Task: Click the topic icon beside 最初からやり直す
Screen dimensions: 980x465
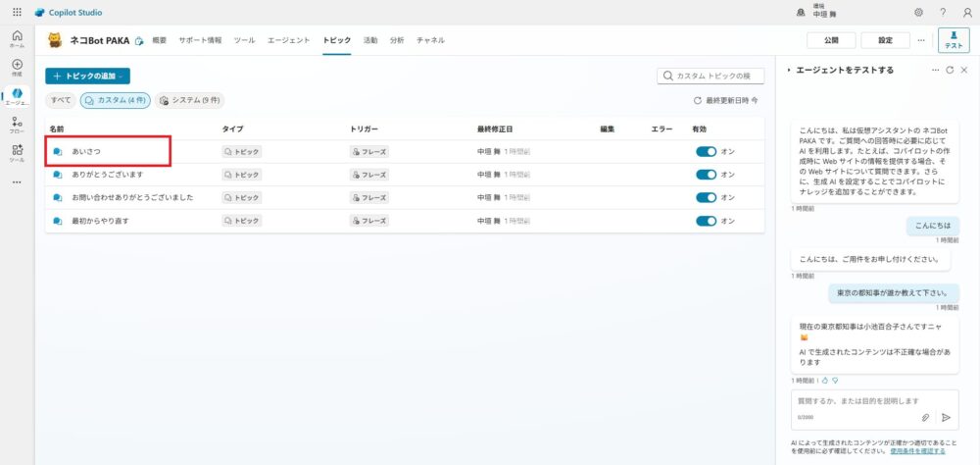Action: pos(58,221)
